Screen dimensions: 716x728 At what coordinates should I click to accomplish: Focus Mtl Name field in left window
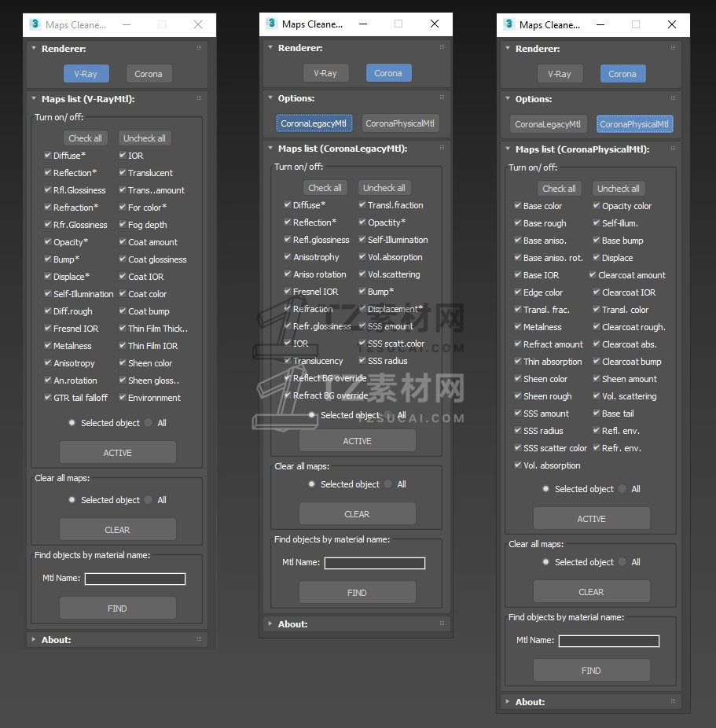tap(135, 579)
